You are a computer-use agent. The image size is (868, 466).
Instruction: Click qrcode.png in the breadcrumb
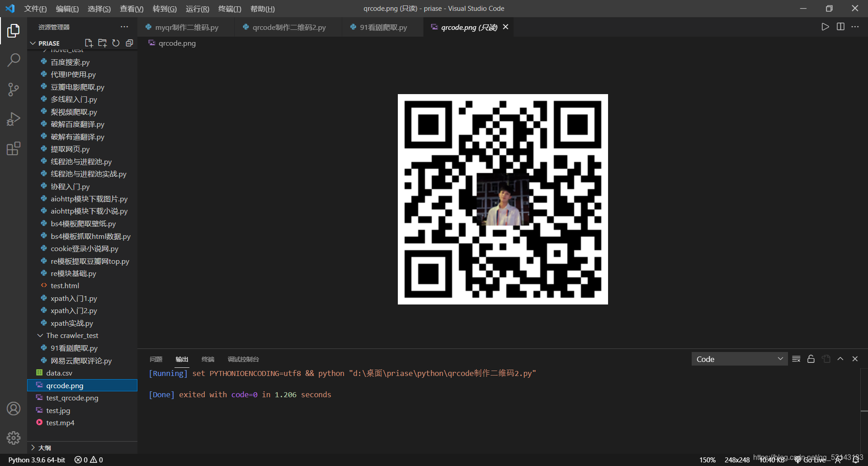click(177, 43)
